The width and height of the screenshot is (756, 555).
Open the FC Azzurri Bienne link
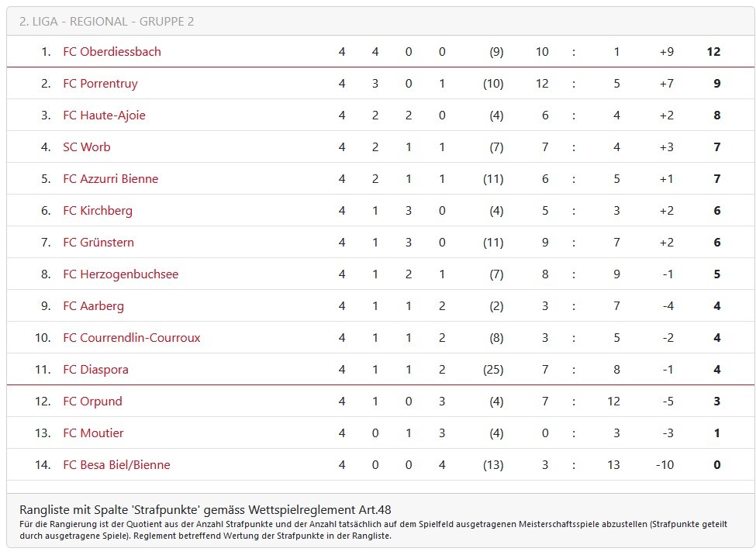pyautogui.click(x=110, y=179)
